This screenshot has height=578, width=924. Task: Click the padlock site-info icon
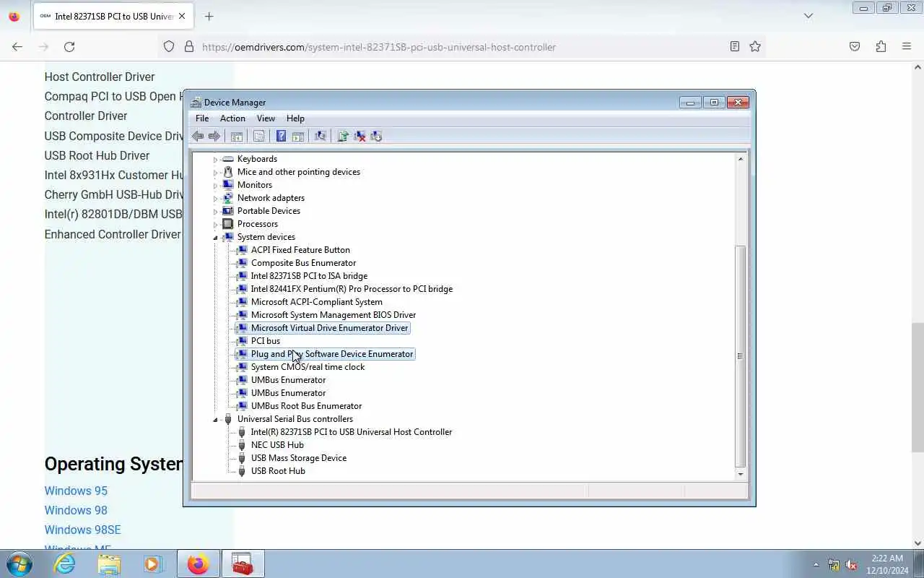(x=189, y=46)
